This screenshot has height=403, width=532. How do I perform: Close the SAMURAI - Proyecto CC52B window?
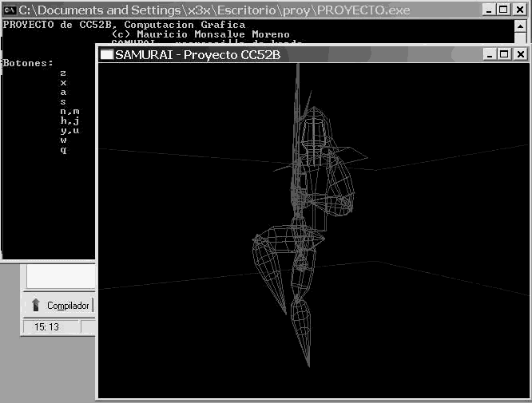pos(519,54)
